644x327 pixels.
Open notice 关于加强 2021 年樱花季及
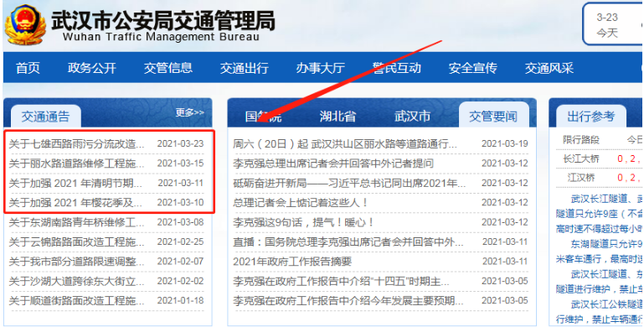76,203
